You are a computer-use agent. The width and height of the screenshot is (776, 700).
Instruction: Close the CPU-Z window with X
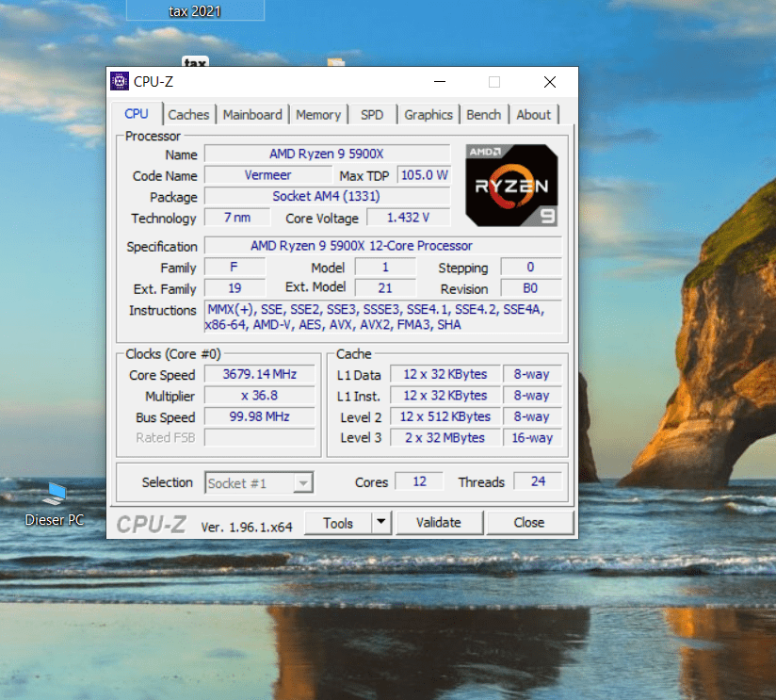click(550, 82)
